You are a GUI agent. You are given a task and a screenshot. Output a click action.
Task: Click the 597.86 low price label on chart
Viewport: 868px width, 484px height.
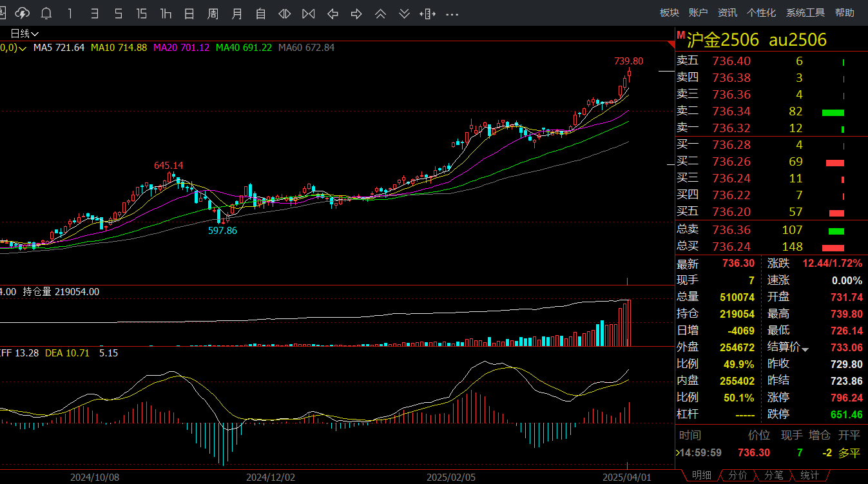222,230
